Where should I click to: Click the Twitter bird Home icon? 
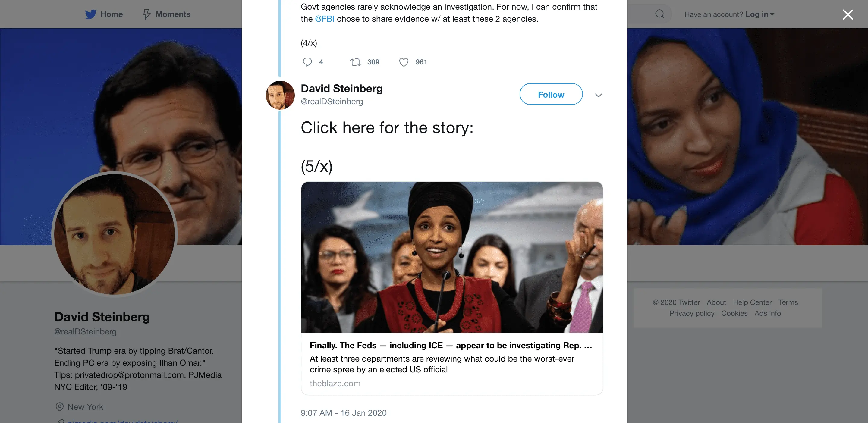(90, 14)
